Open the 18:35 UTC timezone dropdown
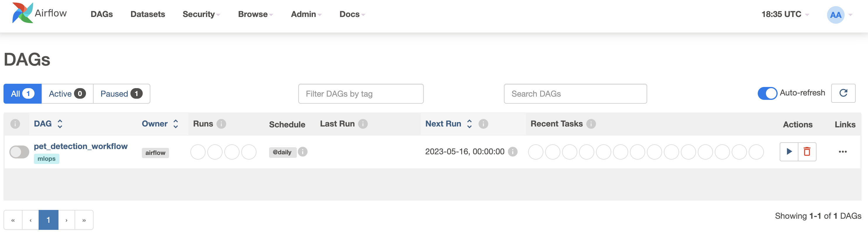The height and width of the screenshot is (236, 868). [785, 14]
